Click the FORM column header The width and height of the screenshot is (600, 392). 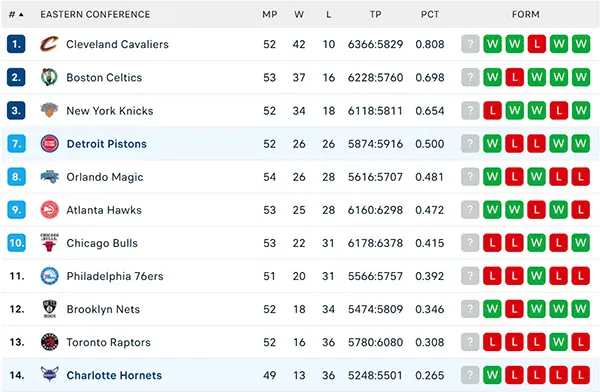[526, 15]
